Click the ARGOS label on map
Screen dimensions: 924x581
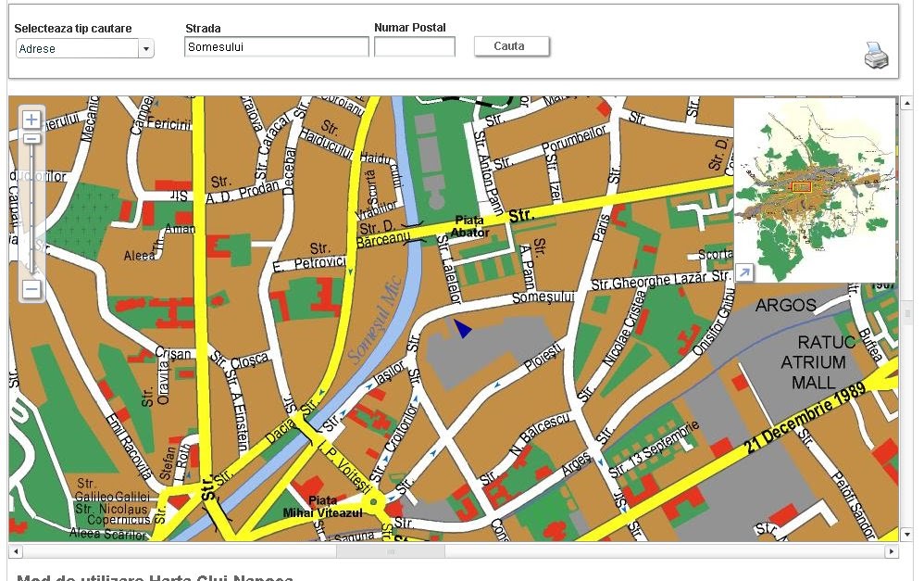pos(785,305)
